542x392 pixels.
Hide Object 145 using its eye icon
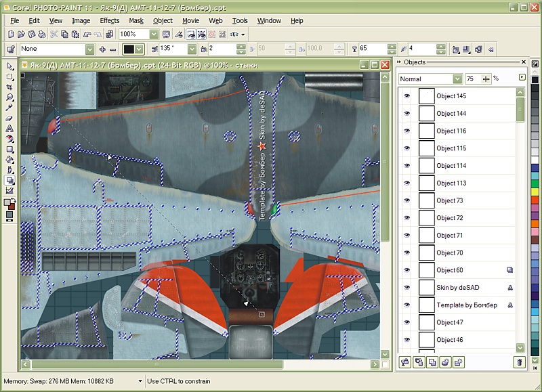click(x=406, y=96)
